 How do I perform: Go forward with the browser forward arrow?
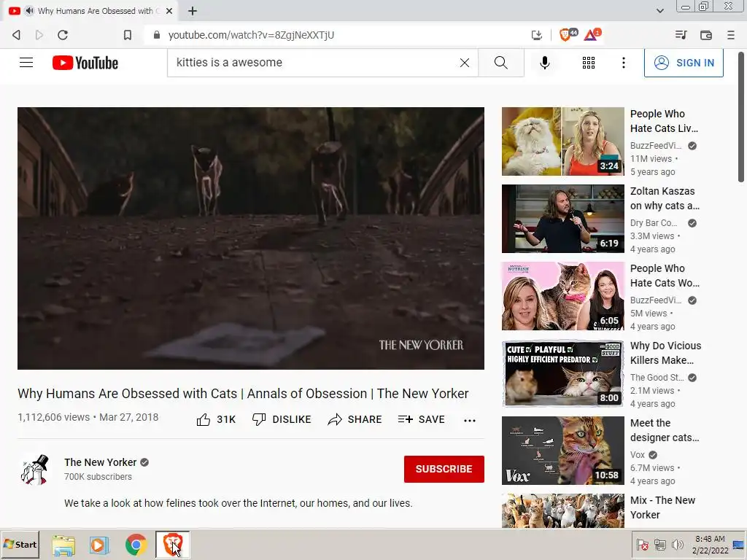click(x=39, y=35)
